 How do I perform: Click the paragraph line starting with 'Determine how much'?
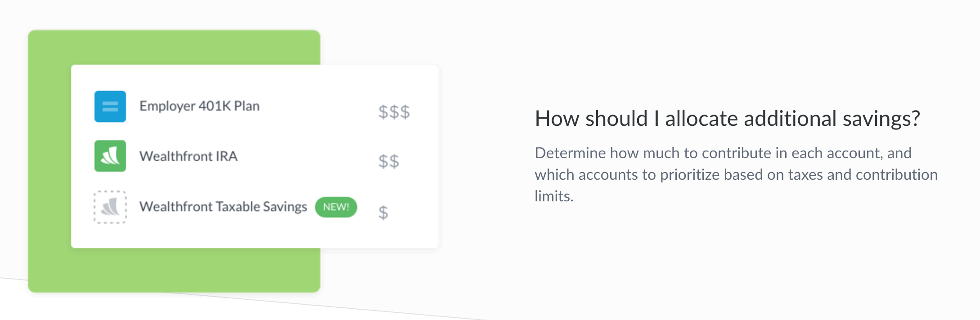click(722, 153)
